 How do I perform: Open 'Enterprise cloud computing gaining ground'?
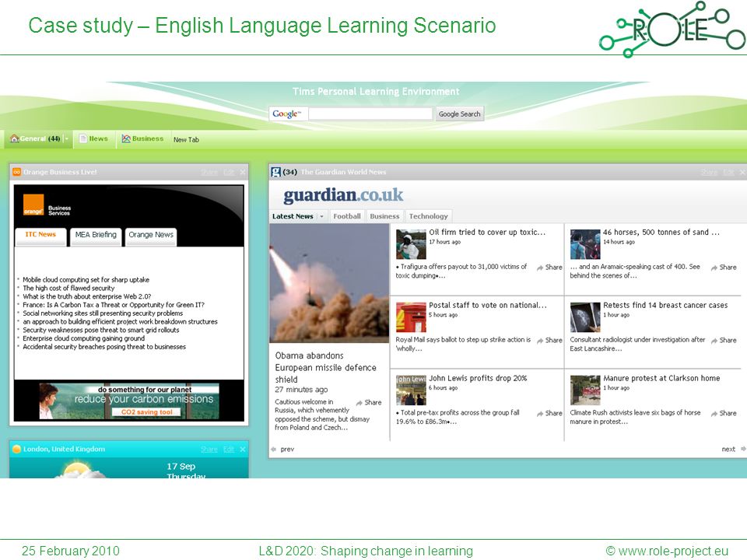coord(84,338)
